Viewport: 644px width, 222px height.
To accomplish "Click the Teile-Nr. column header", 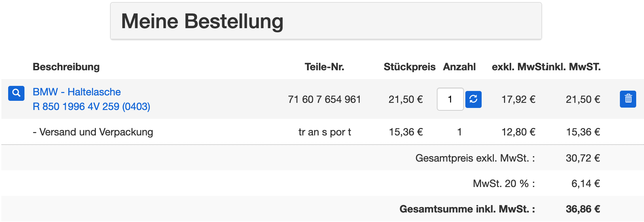I will point(324,67).
